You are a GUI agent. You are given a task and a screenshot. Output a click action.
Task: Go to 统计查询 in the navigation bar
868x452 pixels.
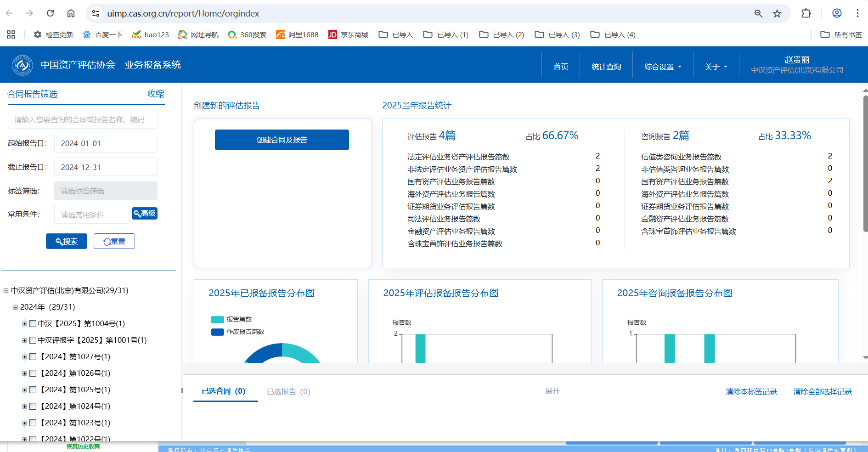606,67
